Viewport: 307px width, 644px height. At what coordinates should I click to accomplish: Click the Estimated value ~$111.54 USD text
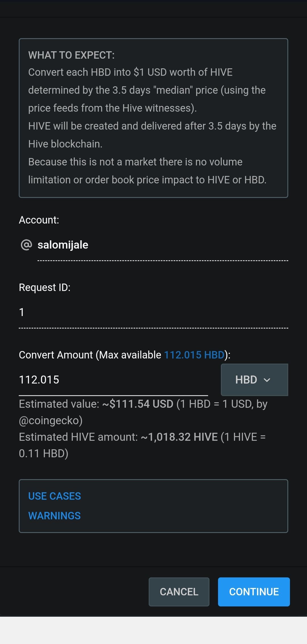pyautogui.click(x=138, y=404)
